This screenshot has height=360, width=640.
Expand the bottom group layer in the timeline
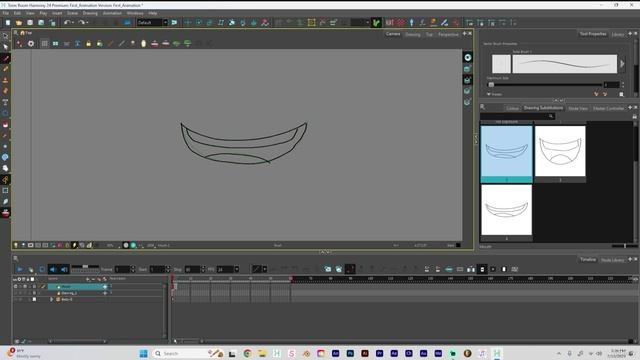click(x=51, y=299)
